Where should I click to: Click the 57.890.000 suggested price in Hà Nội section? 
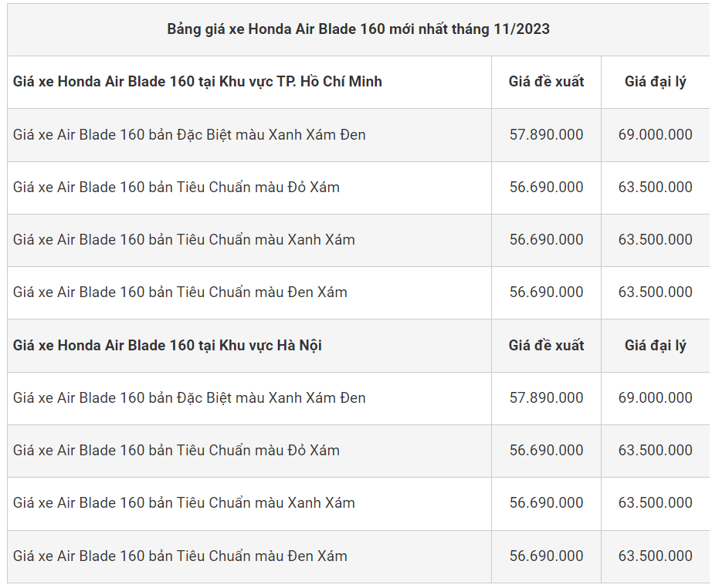point(546,398)
